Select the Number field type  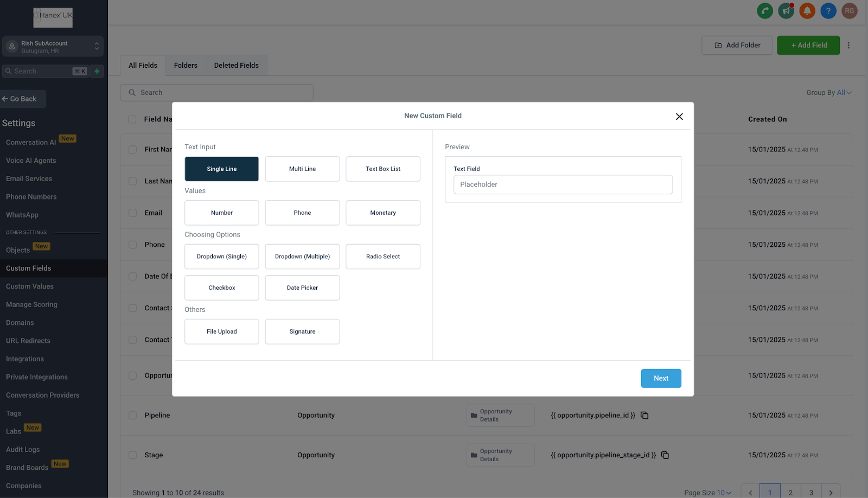[222, 213]
